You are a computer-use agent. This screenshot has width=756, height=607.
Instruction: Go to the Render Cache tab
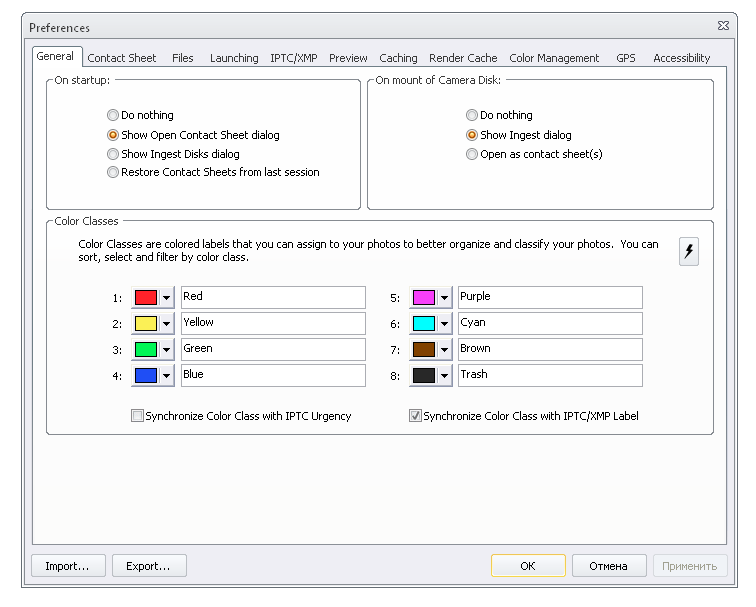tap(463, 58)
